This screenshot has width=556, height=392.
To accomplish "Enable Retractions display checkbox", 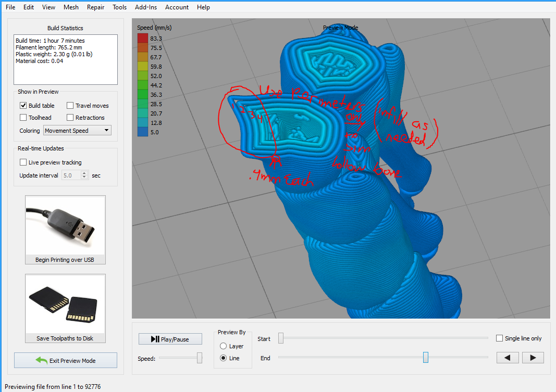I will coord(70,118).
